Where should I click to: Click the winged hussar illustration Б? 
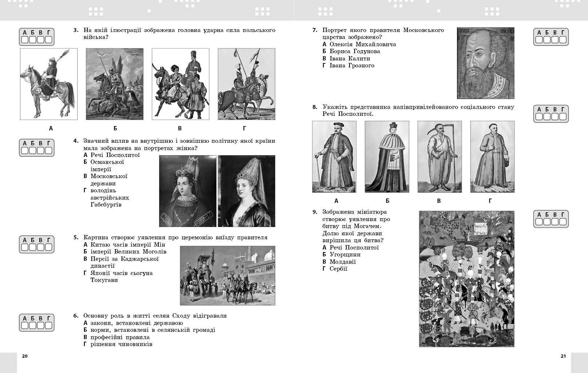click(115, 84)
